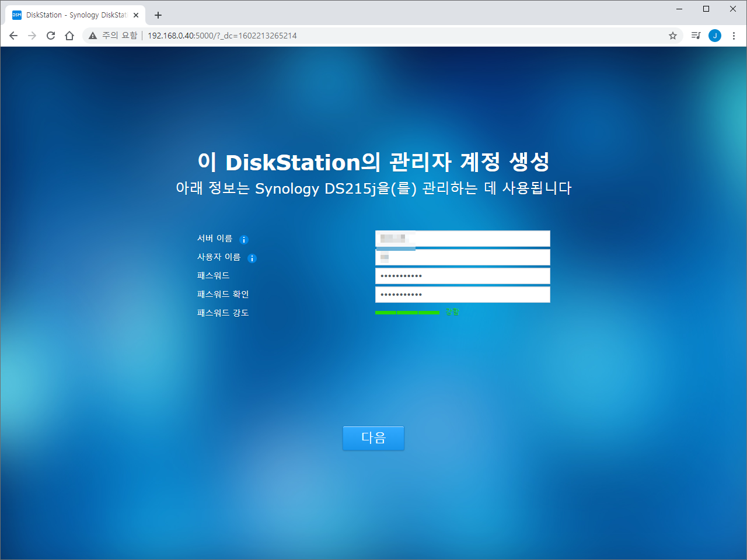747x560 pixels.
Task: Click the 패스워드 강도 label
Action: click(223, 313)
